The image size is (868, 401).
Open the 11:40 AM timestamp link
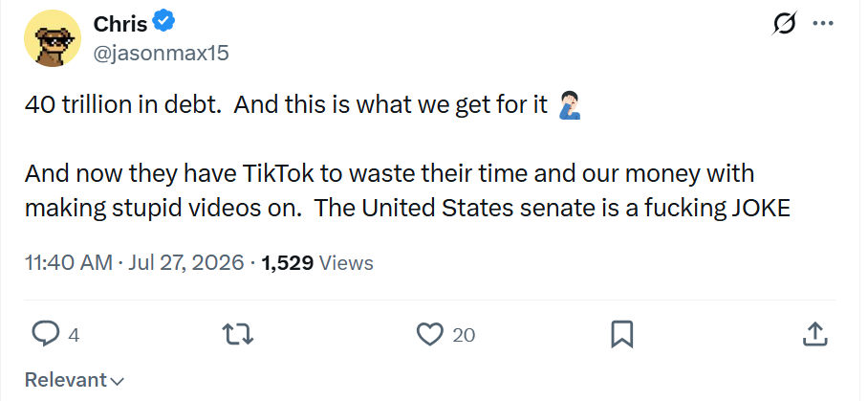(x=69, y=262)
